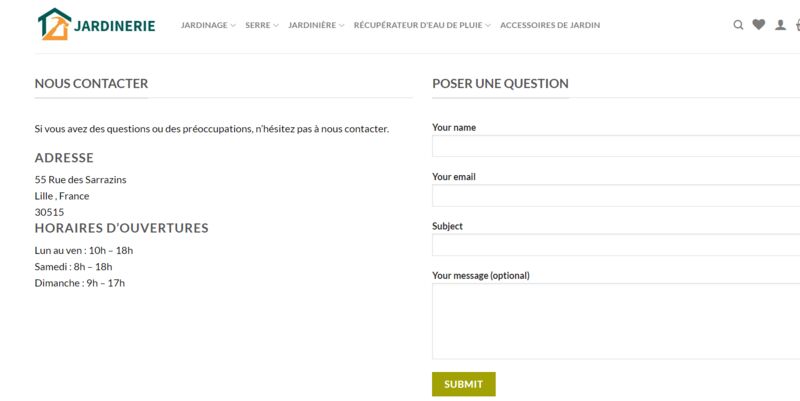
Task: Click the Jardinerie house logo
Action: [x=54, y=24]
